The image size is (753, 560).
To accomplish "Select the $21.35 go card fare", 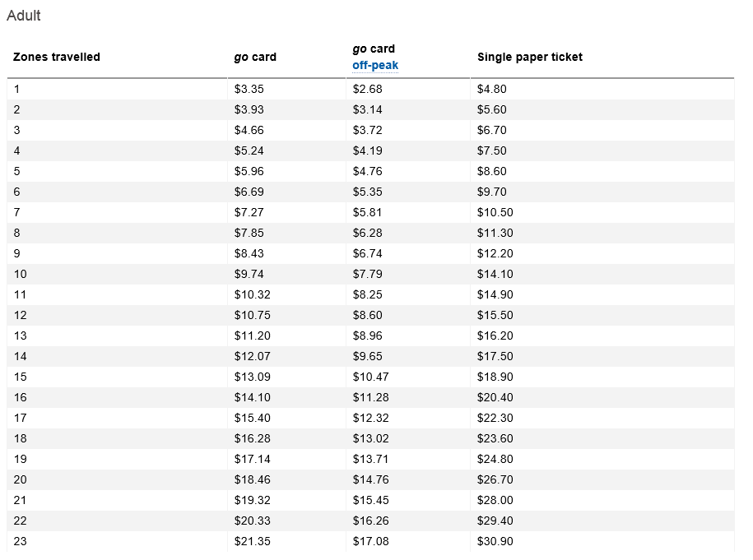I will pyautogui.click(x=252, y=541).
